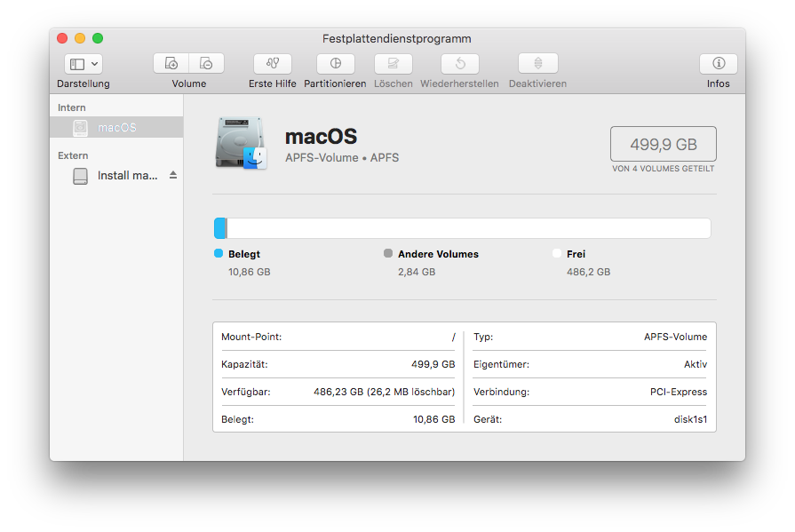Open the Infos panel icon
Screen dimensions: 795x532
[x=718, y=64]
